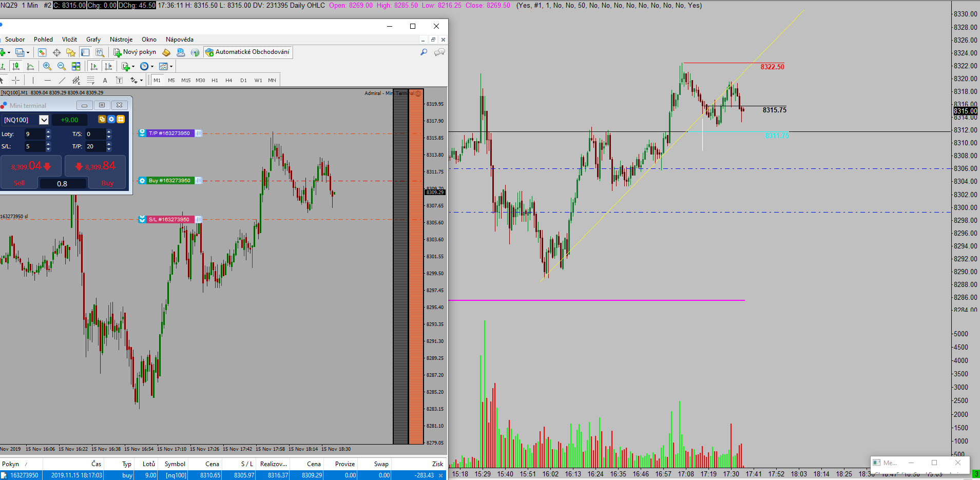The width and height of the screenshot is (980, 480).
Task: Expand the templates dropdown
Action: [171, 66]
